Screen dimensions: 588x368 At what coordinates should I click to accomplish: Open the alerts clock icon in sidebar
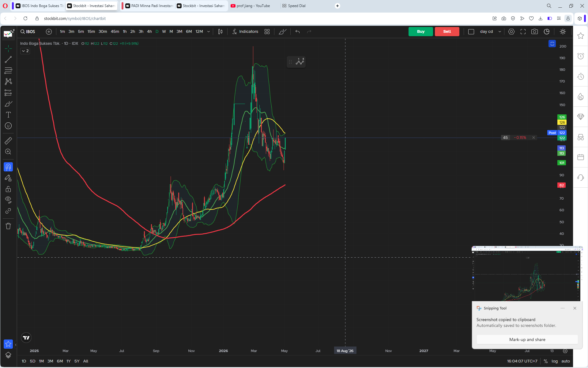[580, 56]
